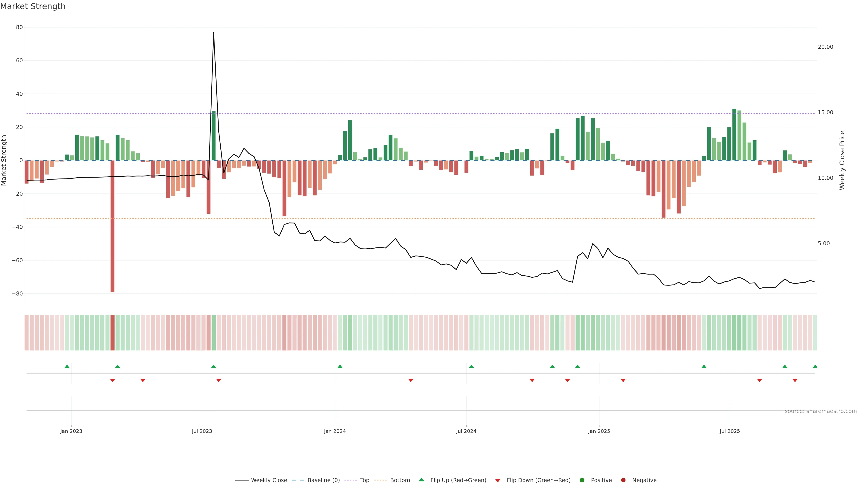
Task: Click the Weekly Close Price axis label
Action: pyautogui.click(x=842, y=160)
